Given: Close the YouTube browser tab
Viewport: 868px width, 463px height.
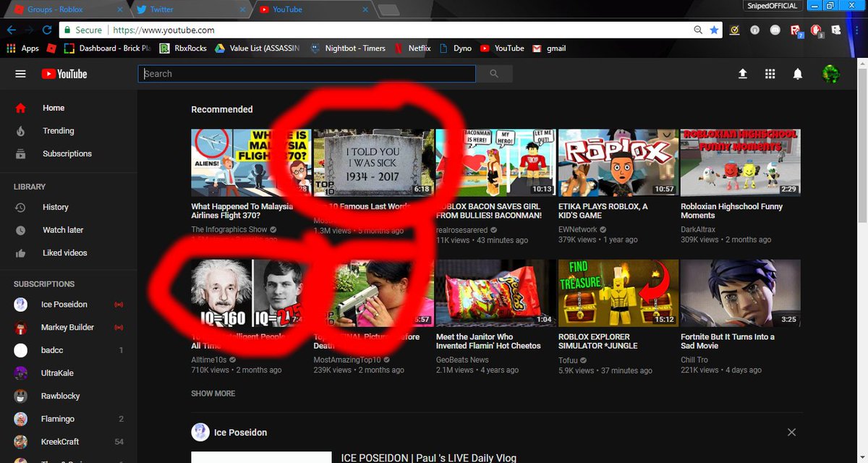Looking at the screenshot, I should pos(365,9).
